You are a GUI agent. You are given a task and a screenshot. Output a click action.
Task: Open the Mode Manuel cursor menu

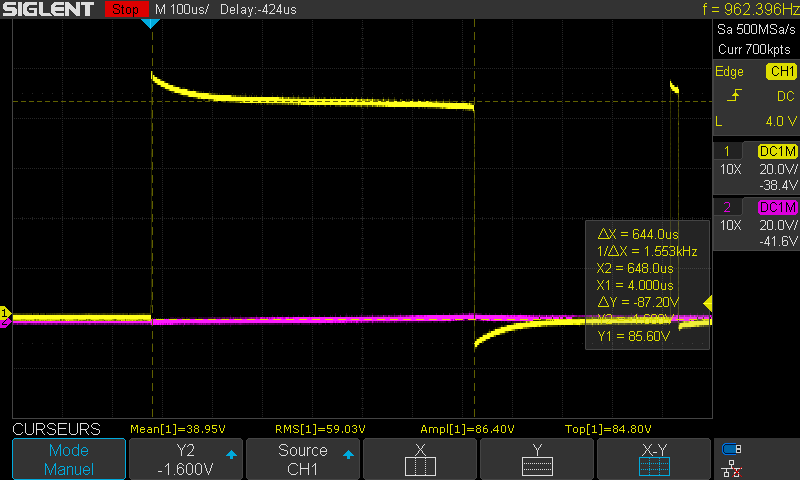pyautogui.click(x=69, y=459)
